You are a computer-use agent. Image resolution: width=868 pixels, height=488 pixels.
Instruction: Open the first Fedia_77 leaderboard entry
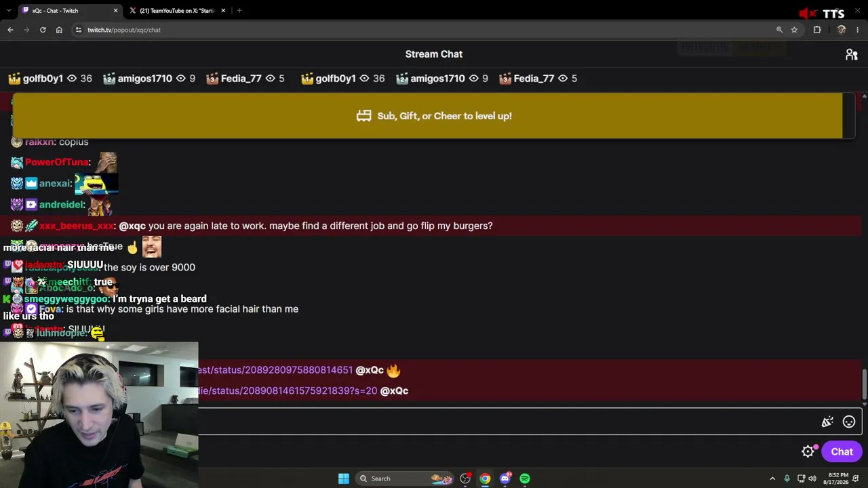pyautogui.click(x=245, y=79)
